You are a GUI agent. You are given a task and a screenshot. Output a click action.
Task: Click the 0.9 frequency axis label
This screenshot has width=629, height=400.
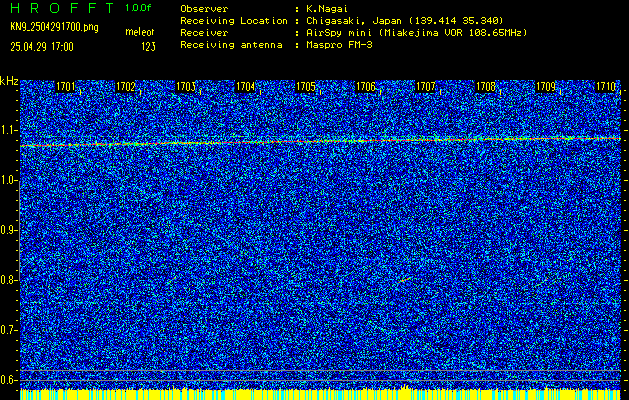coord(9,230)
